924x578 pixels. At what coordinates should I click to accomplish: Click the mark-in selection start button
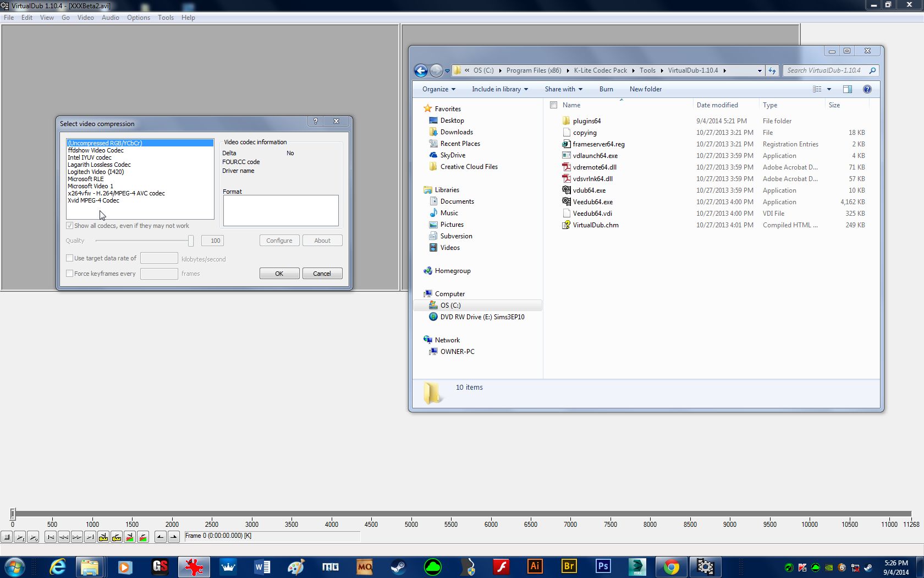point(160,537)
